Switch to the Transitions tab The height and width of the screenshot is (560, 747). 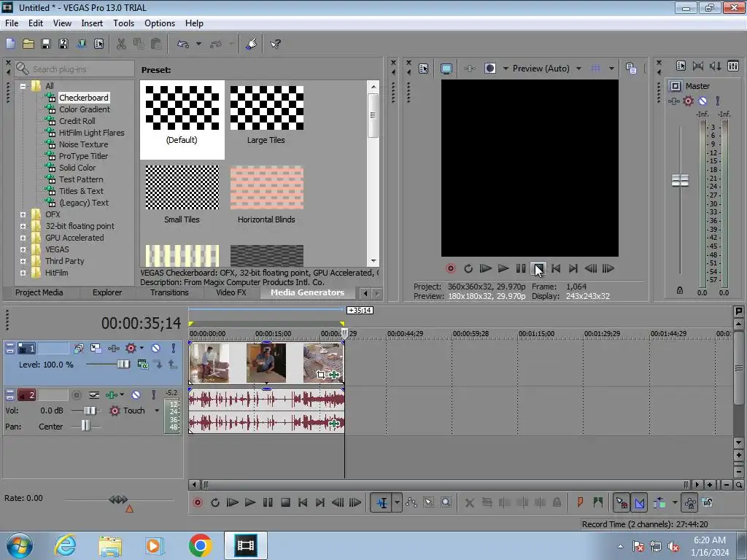[x=169, y=292]
